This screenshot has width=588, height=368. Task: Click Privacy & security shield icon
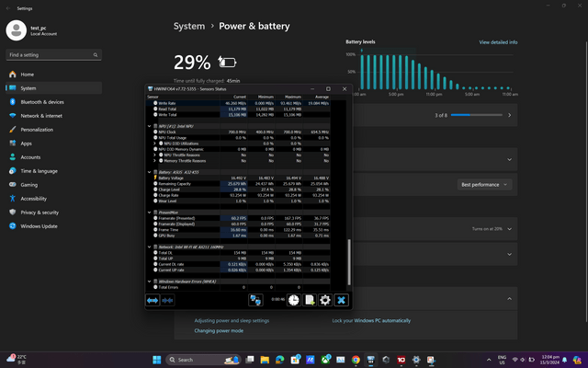[x=12, y=213]
